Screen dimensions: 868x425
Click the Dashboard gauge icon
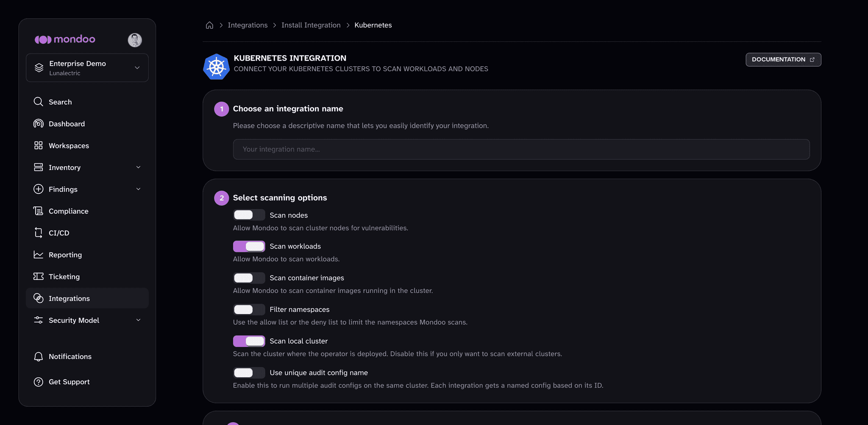pos(39,123)
